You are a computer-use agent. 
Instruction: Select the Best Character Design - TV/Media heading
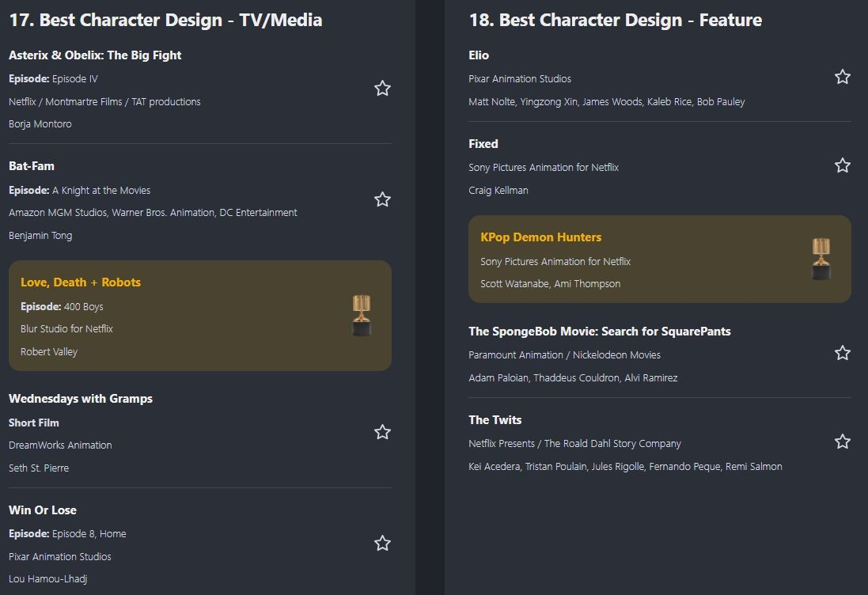(x=165, y=20)
